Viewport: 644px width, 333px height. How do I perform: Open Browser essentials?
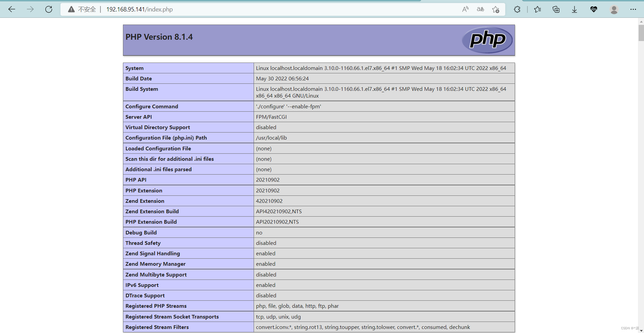click(x=593, y=9)
